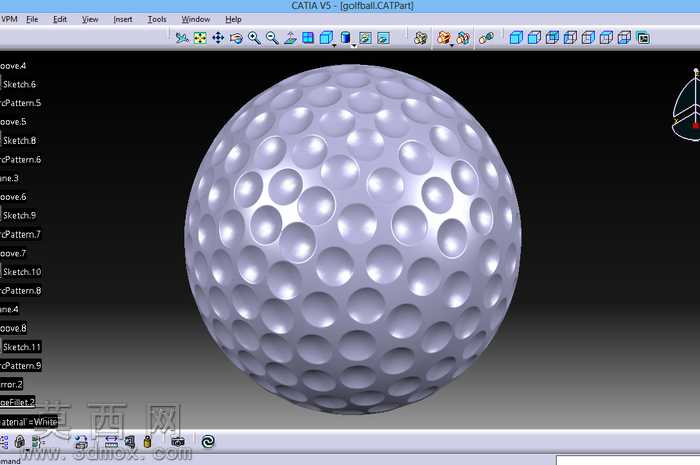Open the Edit menu
The height and width of the screenshot is (465, 700).
pos(60,19)
